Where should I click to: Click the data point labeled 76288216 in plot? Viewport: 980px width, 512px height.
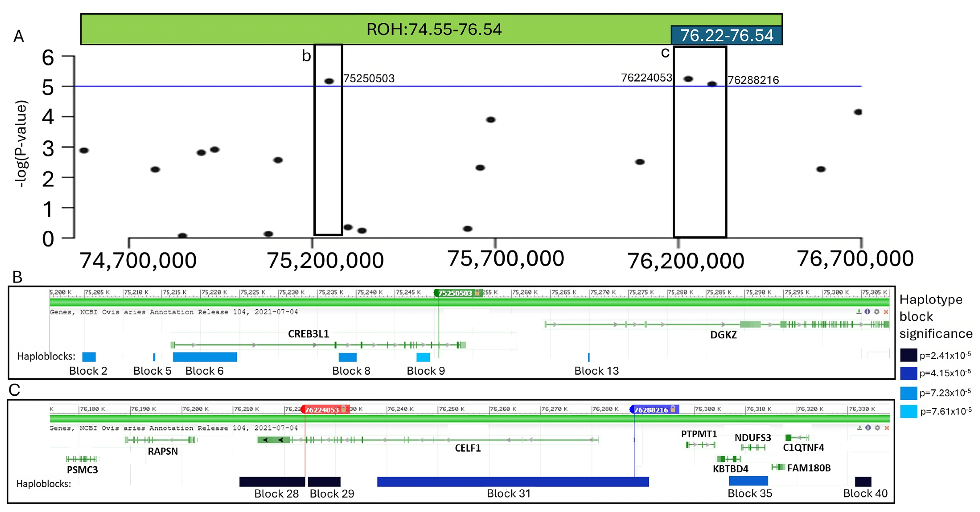coord(712,84)
